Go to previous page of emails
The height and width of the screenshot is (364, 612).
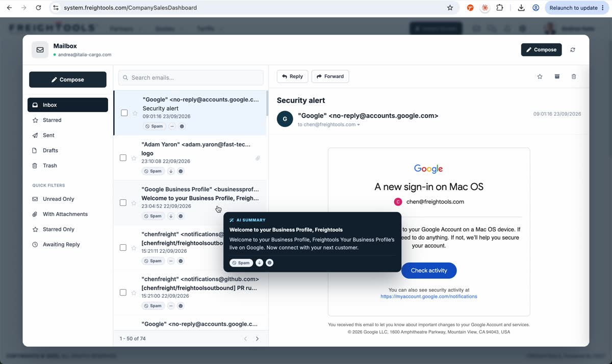245,339
